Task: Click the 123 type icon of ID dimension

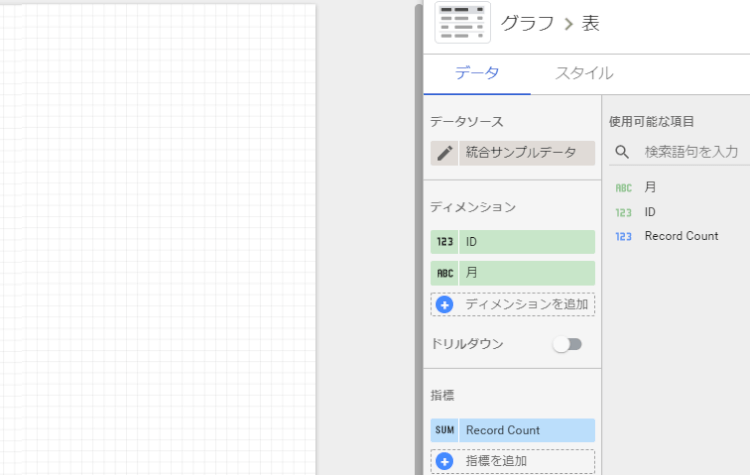Action: (x=444, y=242)
